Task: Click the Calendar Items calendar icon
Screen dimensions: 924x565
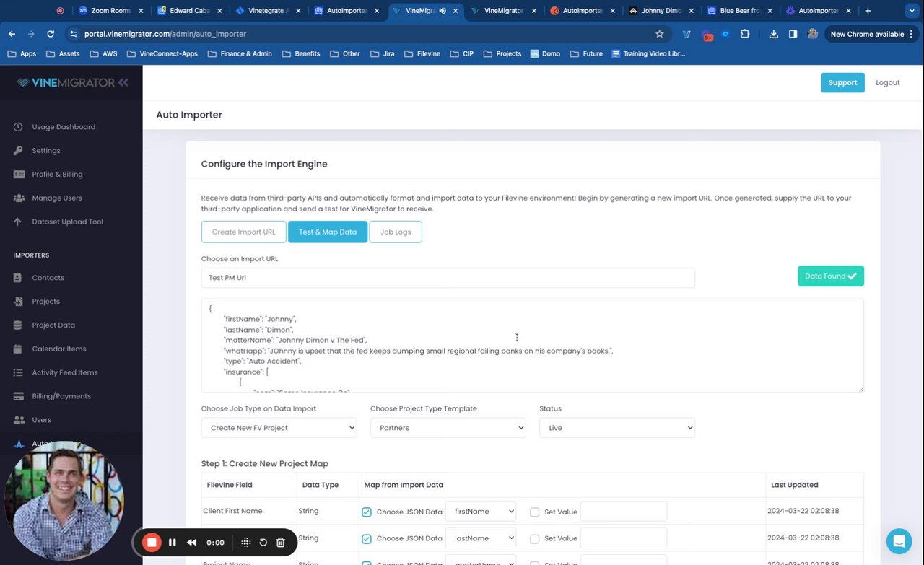Action: coord(18,349)
